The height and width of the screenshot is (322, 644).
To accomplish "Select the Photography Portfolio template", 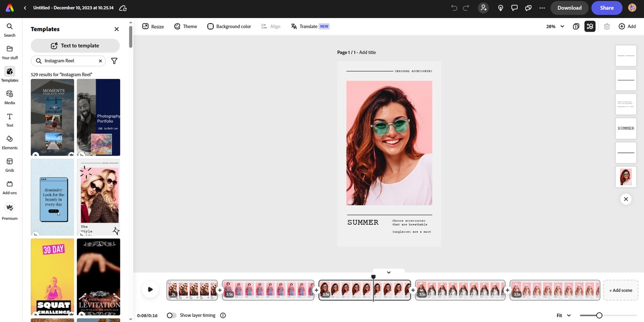I will tap(99, 117).
